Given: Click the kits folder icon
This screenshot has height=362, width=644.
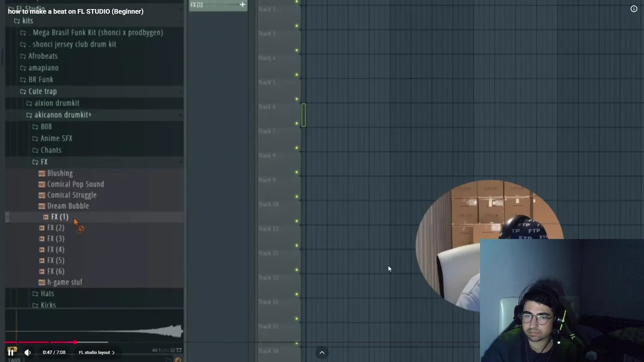Looking at the screenshot, I should 17,21.
